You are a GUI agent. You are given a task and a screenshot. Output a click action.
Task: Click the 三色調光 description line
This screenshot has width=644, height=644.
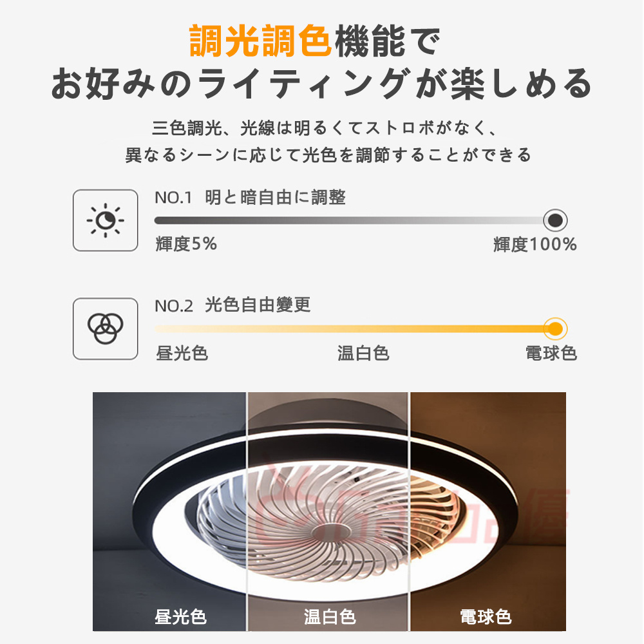pyautogui.click(x=325, y=128)
